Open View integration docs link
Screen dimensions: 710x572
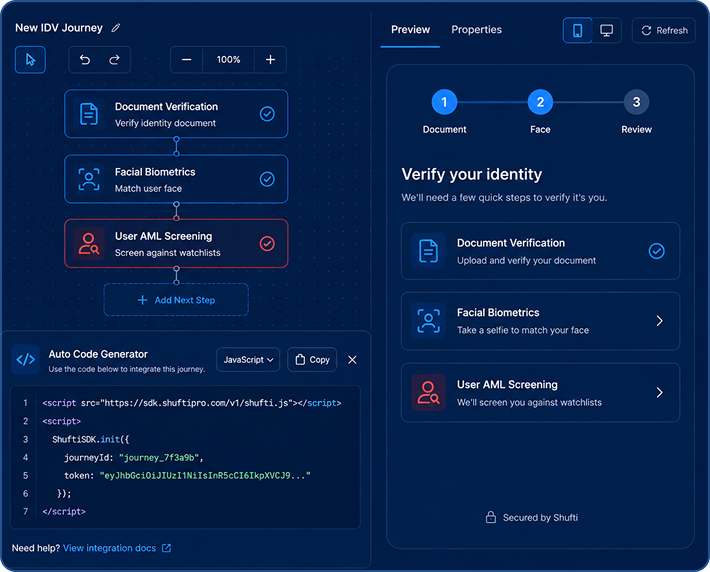tap(109, 548)
